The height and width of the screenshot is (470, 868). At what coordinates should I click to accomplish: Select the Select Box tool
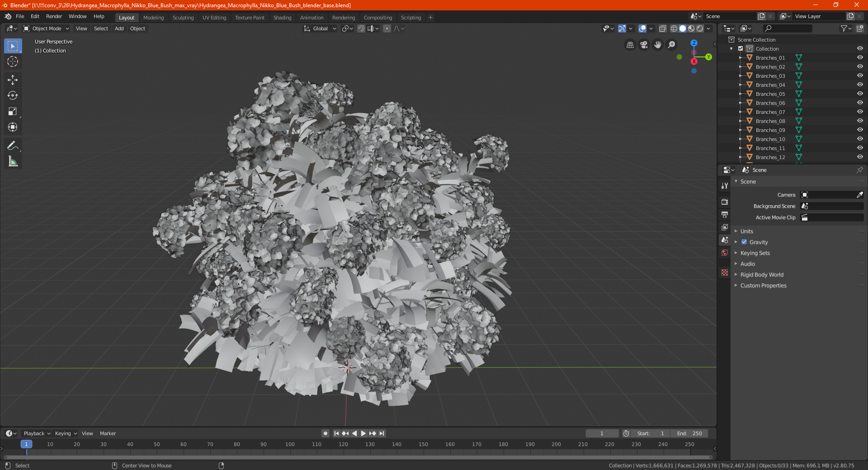point(13,46)
